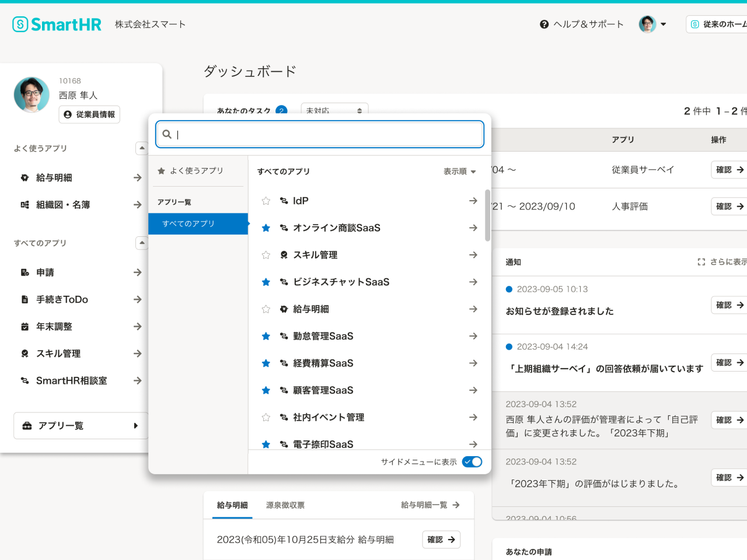747x560 pixels.
Task: Click 確認 for 自己評価 change notification
Action: click(729, 420)
